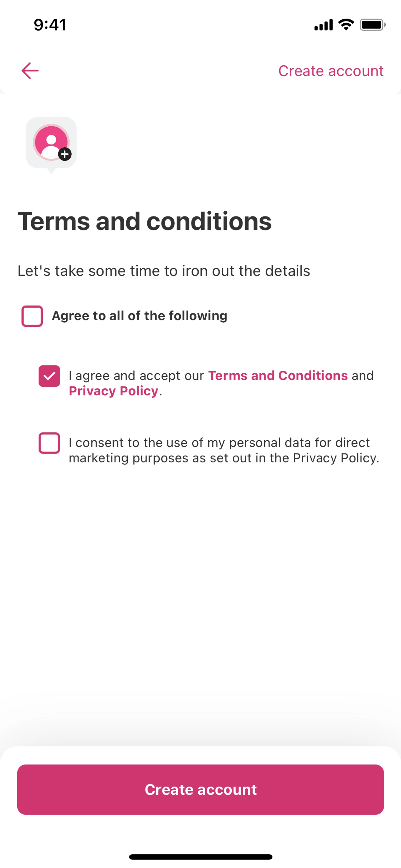Tap the back arrow icon

pyautogui.click(x=30, y=71)
